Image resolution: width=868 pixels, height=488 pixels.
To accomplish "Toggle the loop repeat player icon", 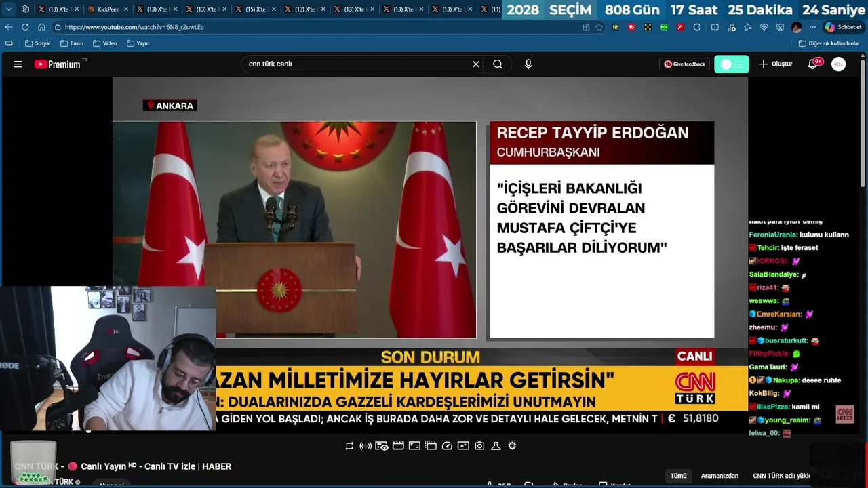I will pos(349,446).
